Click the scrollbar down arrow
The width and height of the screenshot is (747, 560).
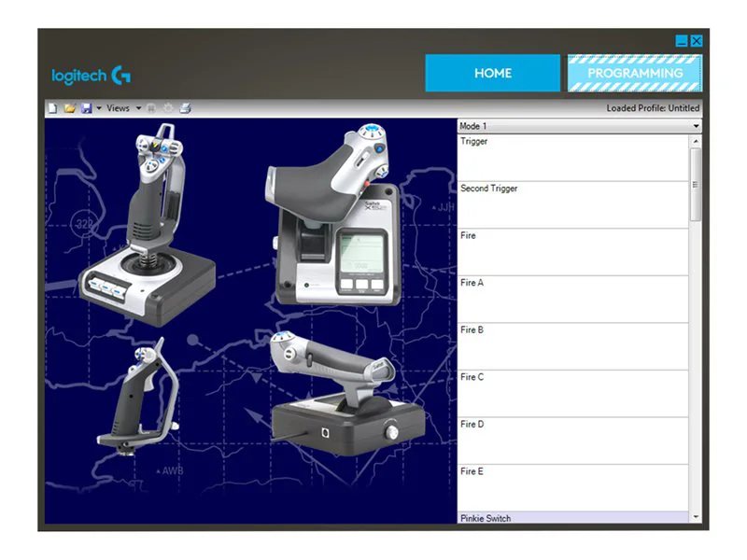tap(696, 517)
